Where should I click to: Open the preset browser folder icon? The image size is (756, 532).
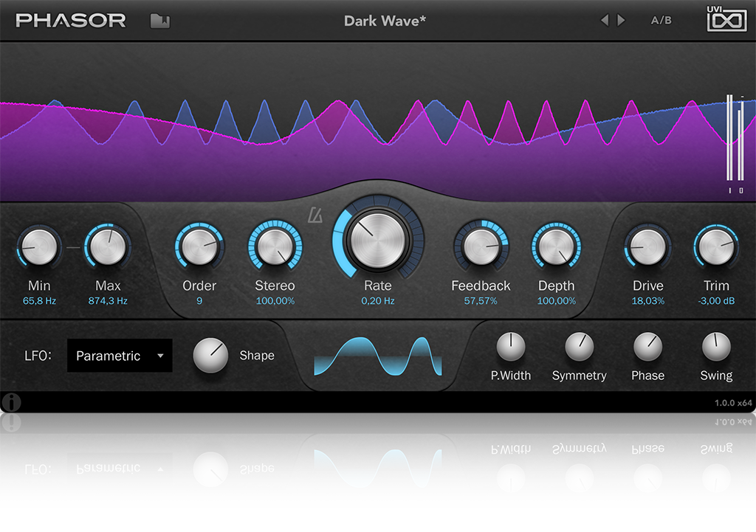(160, 21)
